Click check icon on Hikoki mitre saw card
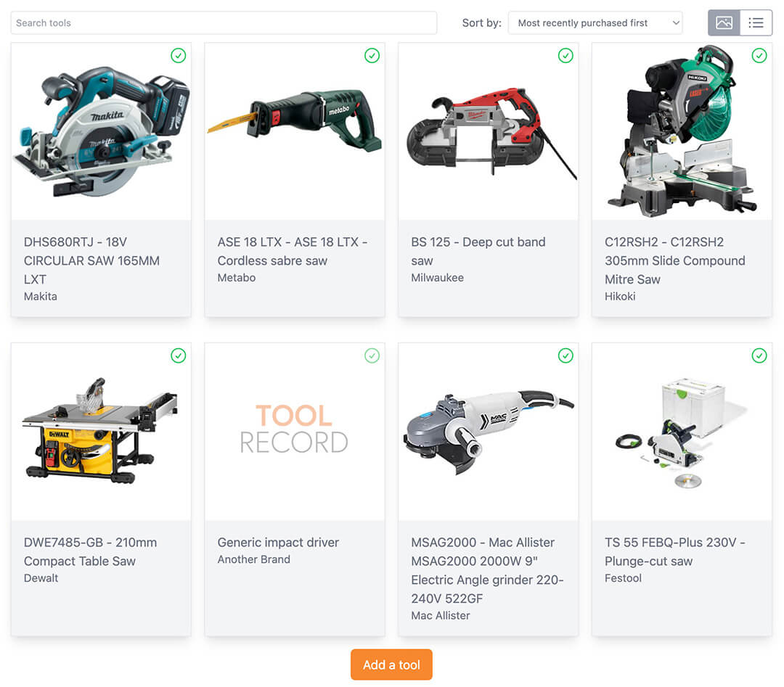 [x=759, y=55]
